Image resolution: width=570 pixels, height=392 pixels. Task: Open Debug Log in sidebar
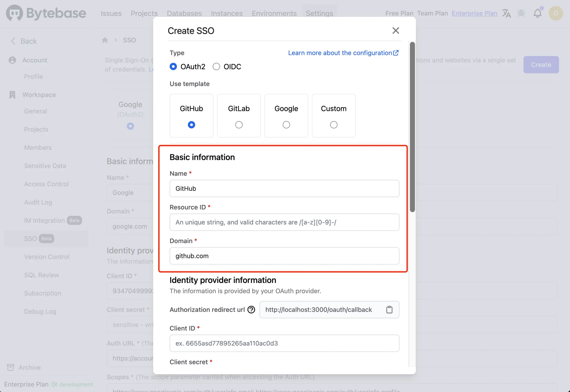40,311
